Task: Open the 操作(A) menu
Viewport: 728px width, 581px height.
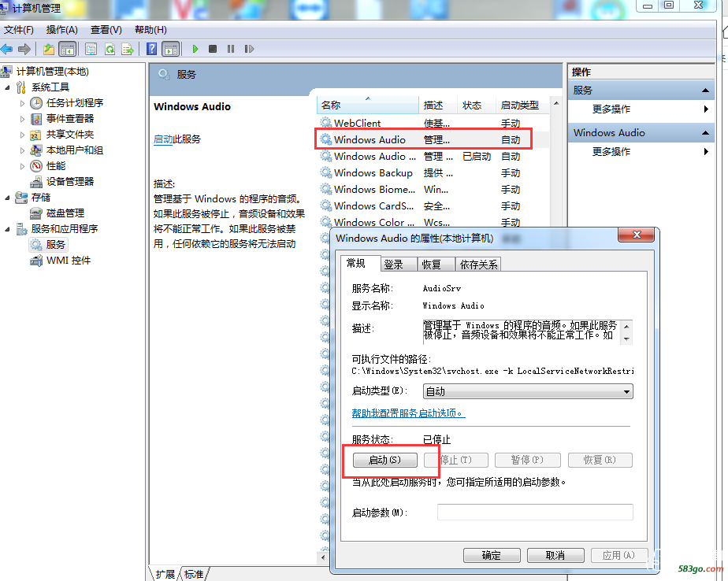Action: point(61,30)
